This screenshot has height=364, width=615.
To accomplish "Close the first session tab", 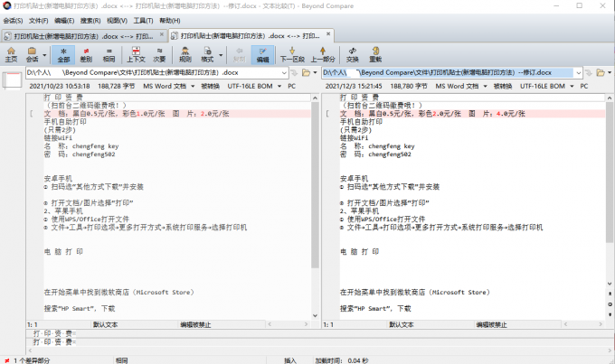I will [x=162, y=34].
